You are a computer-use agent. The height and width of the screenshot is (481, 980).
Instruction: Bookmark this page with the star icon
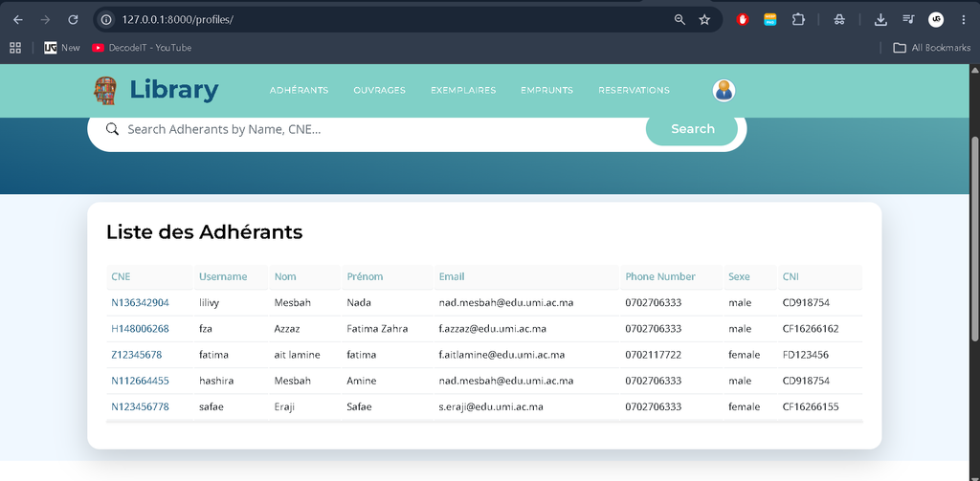pyautogui.click(x=704, y=20)
